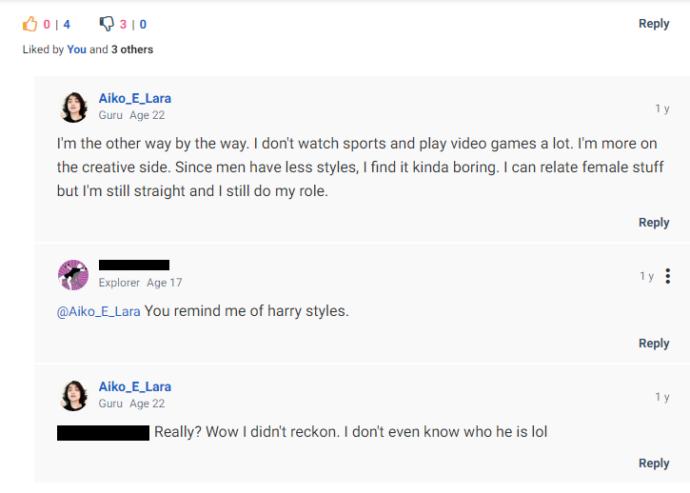Click '3 others' in the Liked by line

click(132, 49)
